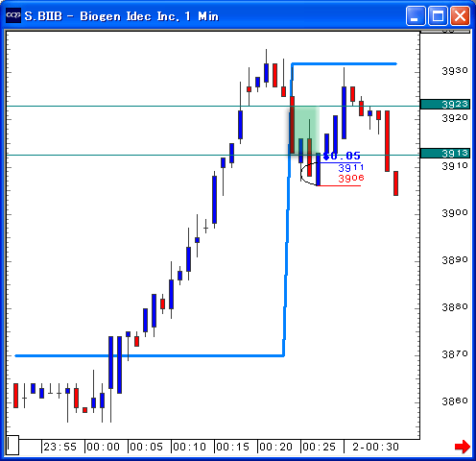
Task: Click the 00:00 time axis label
Action: 103,447
